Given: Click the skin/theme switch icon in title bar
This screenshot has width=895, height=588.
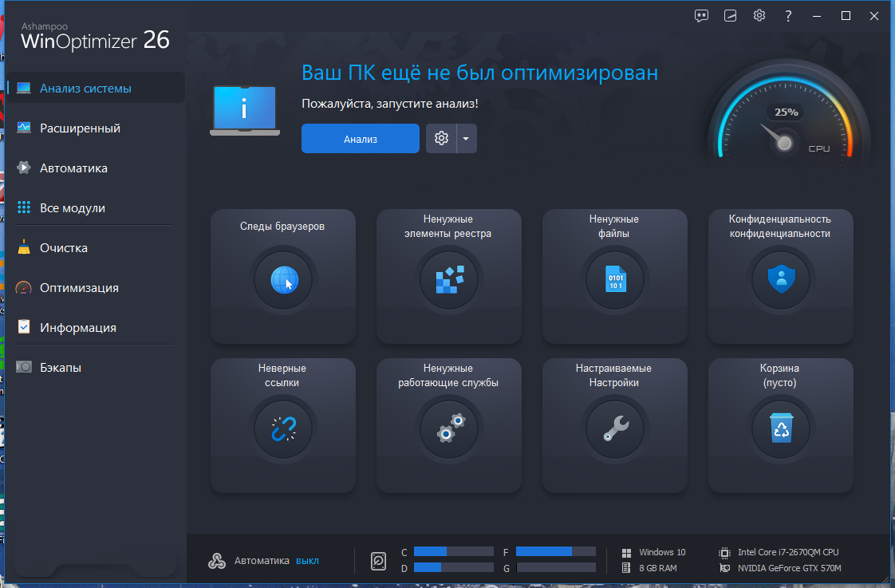Looking at the screenshot, I should [730, 16].
